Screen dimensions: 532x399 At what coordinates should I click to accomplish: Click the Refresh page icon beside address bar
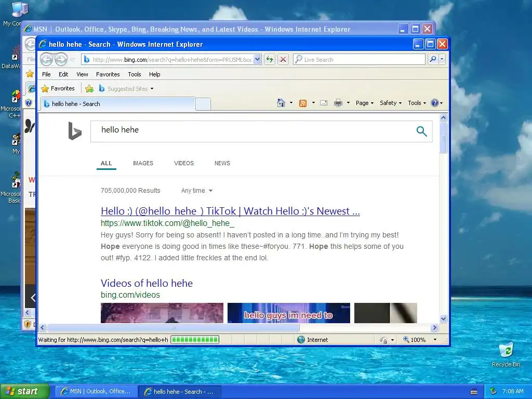270,59
